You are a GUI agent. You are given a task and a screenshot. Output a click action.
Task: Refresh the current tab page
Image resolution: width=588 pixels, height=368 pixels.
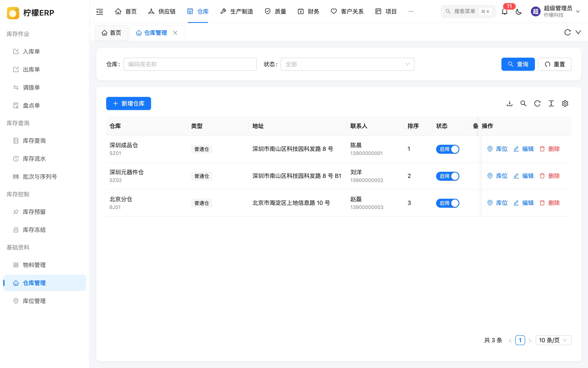(567, 32)
